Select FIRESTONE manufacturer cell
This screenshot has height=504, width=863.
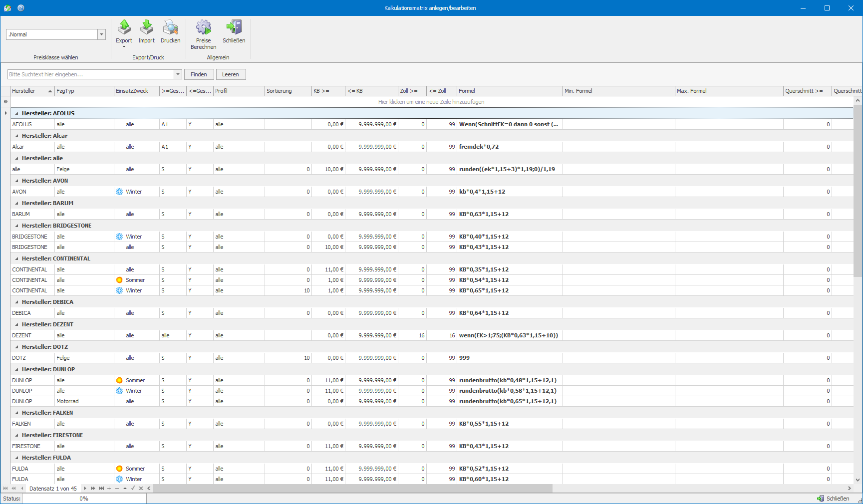(32, 446)
